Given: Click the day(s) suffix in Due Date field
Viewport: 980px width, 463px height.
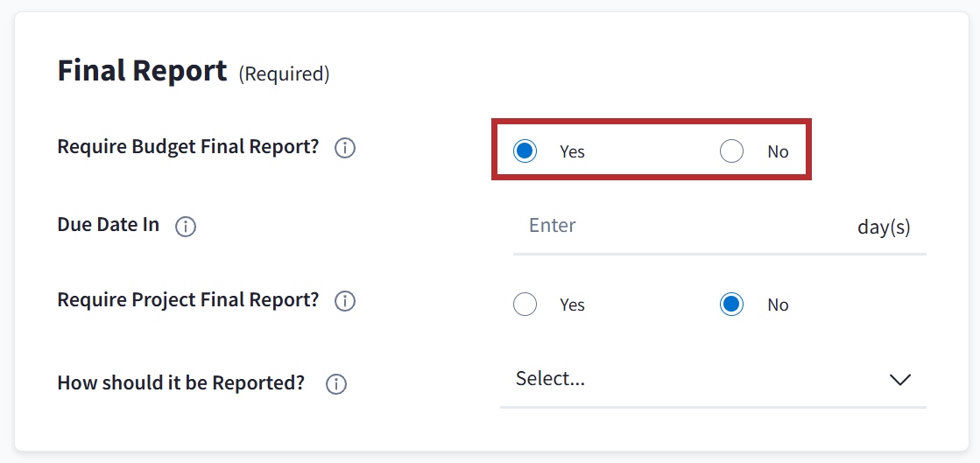Looking at the screenshot, I should 884,228.
